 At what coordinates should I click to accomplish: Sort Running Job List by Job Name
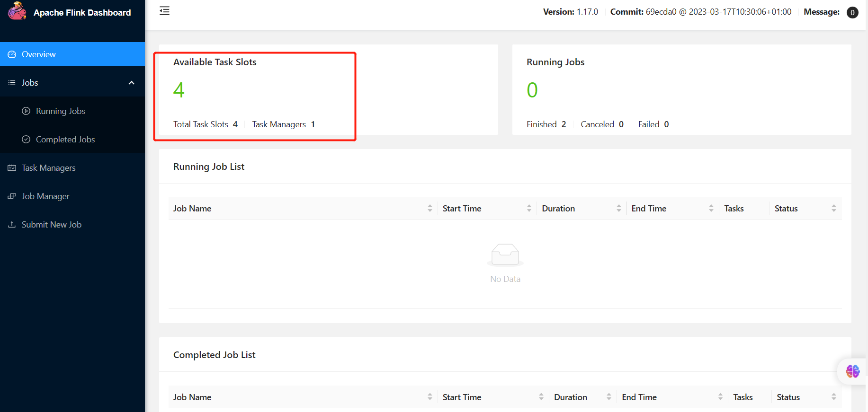coord(430,208)
